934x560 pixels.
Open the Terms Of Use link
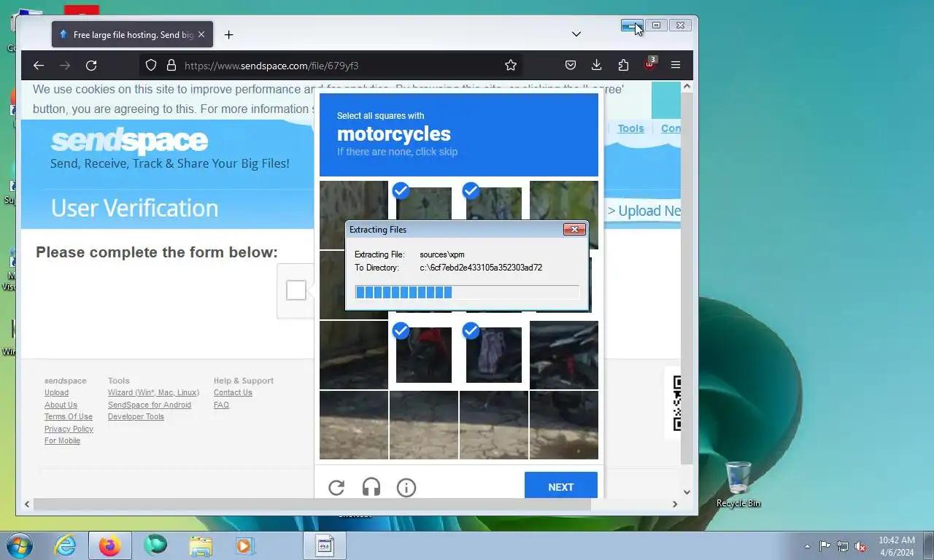click(x=69, y=417)
